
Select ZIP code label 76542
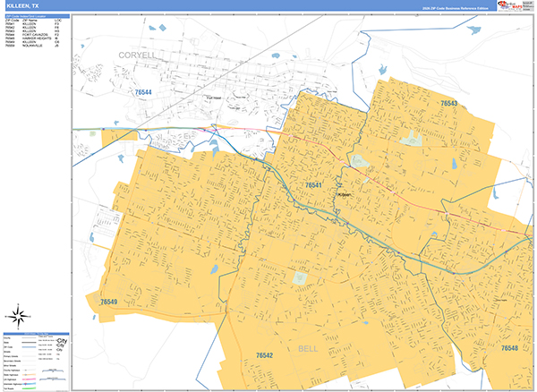[264, 355]
